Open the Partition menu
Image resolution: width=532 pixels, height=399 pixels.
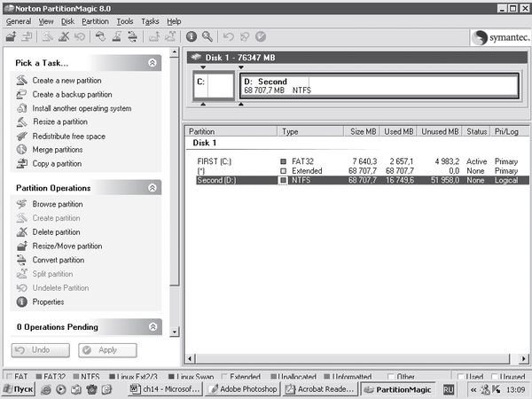95,21
